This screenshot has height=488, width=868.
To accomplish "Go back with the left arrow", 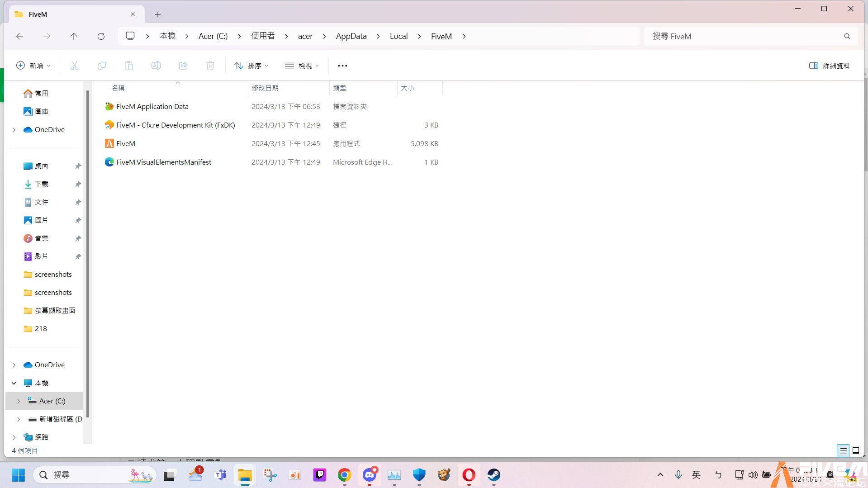I will [19, 36].
